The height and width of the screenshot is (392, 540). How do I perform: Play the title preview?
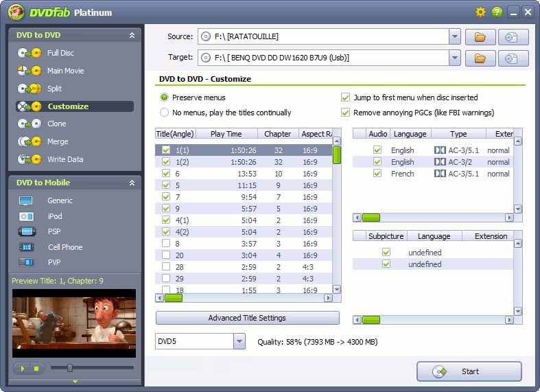[22, 369]
